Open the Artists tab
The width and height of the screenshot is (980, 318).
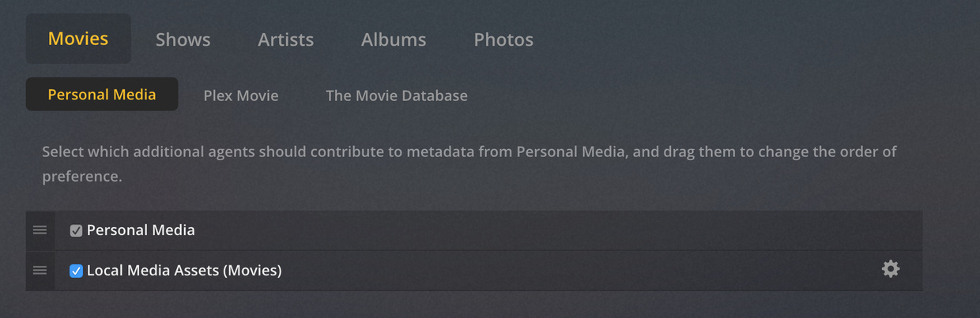pyautogui.click(x=285, y=39)
